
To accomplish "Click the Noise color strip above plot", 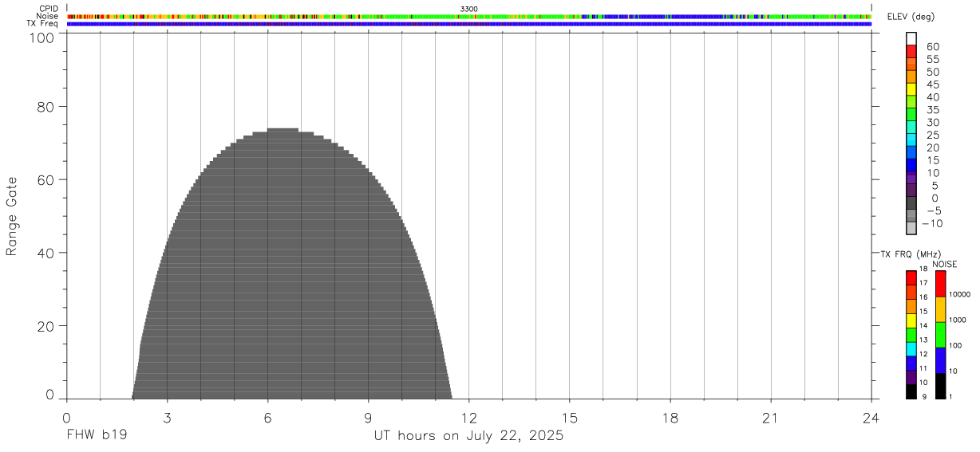I will pos(469,16).
